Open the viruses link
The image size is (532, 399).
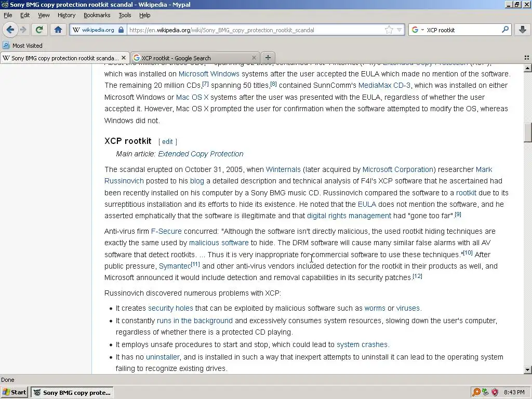tap(408, 308)
